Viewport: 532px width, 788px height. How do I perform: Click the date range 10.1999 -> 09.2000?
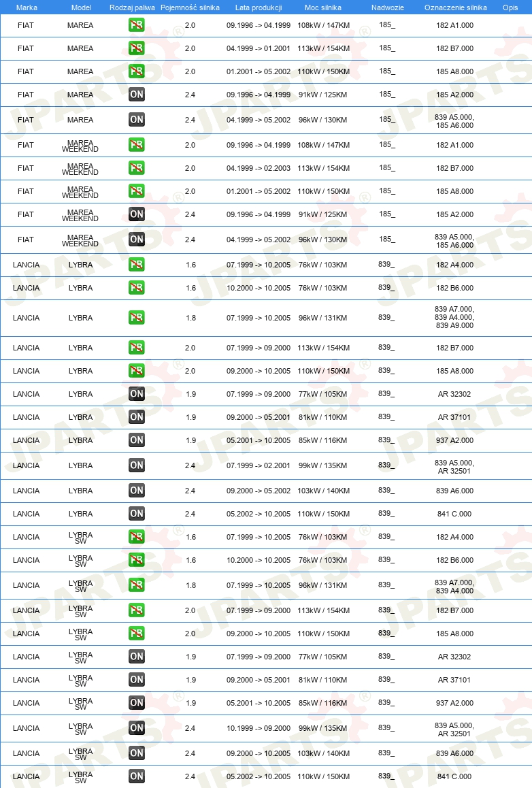click(x=259, y=727)
